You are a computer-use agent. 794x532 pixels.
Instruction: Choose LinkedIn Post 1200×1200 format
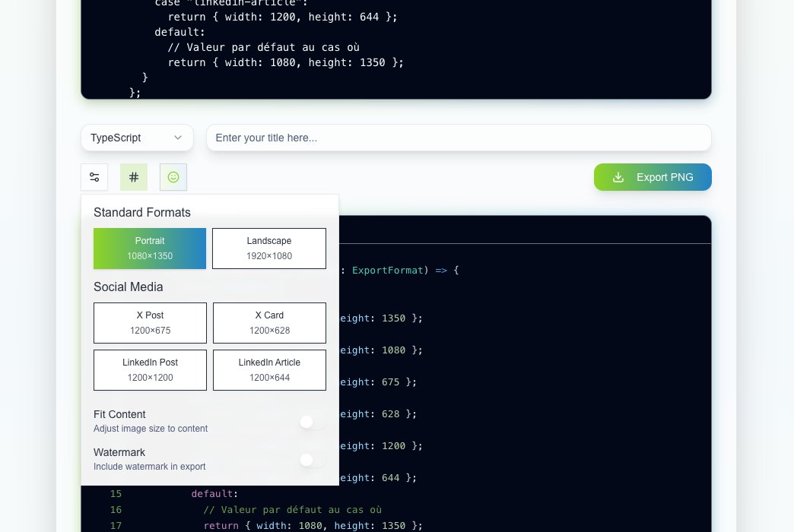150,370
